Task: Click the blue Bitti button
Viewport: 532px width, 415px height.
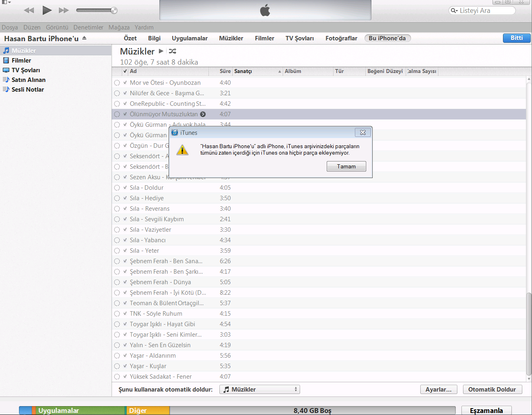Action: coord(517,38)
